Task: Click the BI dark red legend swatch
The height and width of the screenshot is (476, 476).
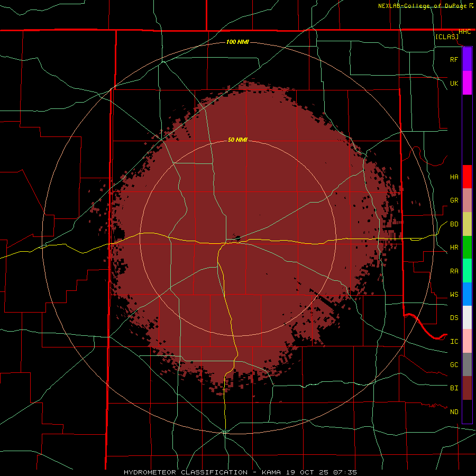Action: tap(467, 388)
